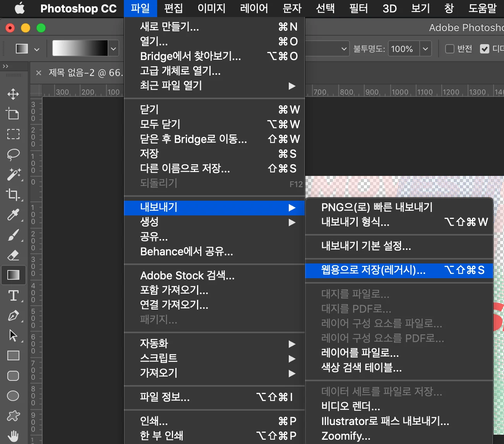Expand the 최근 파일 열기 submenu
The width and height of the screenshot is (504, 444).
pos(214,86)
